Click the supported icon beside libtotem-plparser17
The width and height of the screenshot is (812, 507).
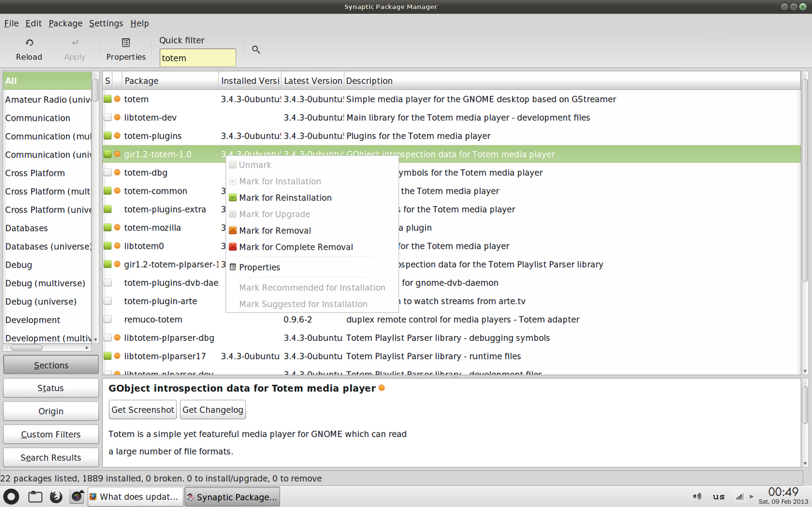coord(117,356)
